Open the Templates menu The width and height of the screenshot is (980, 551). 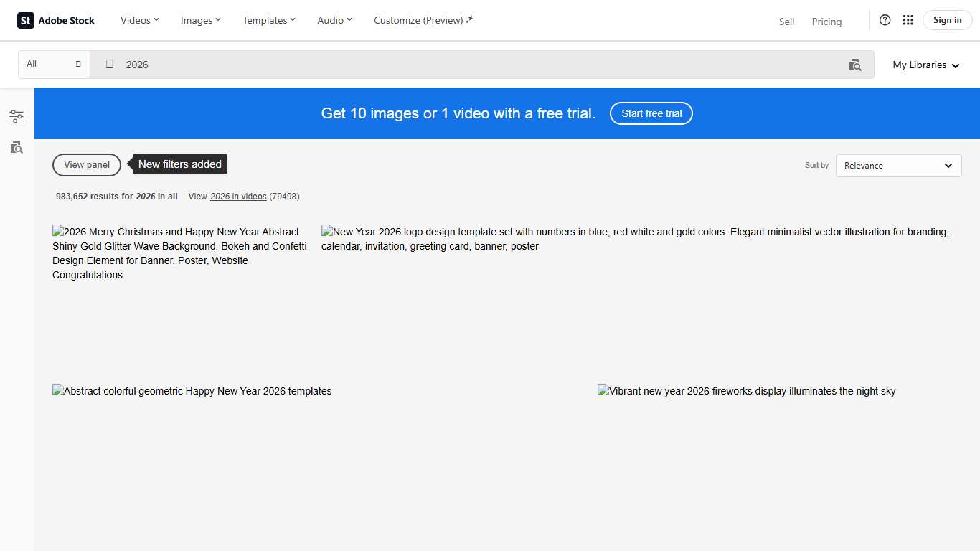pos(268,20)
